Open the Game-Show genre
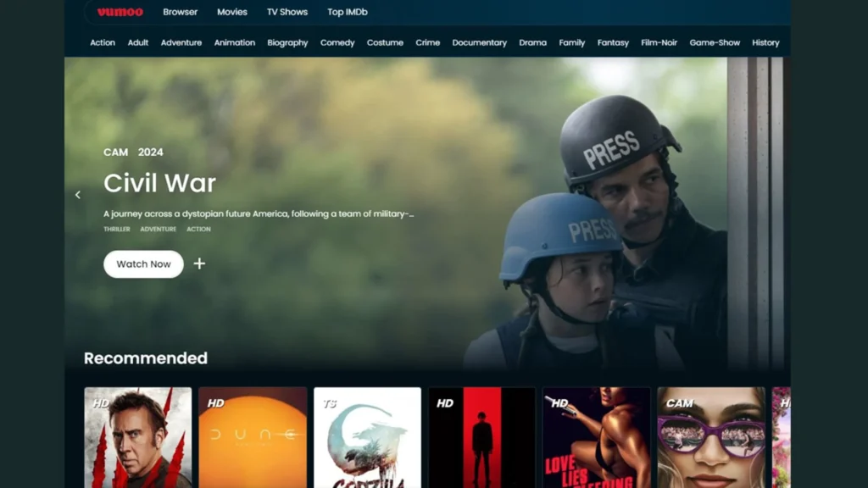 [x=715, y=42]
